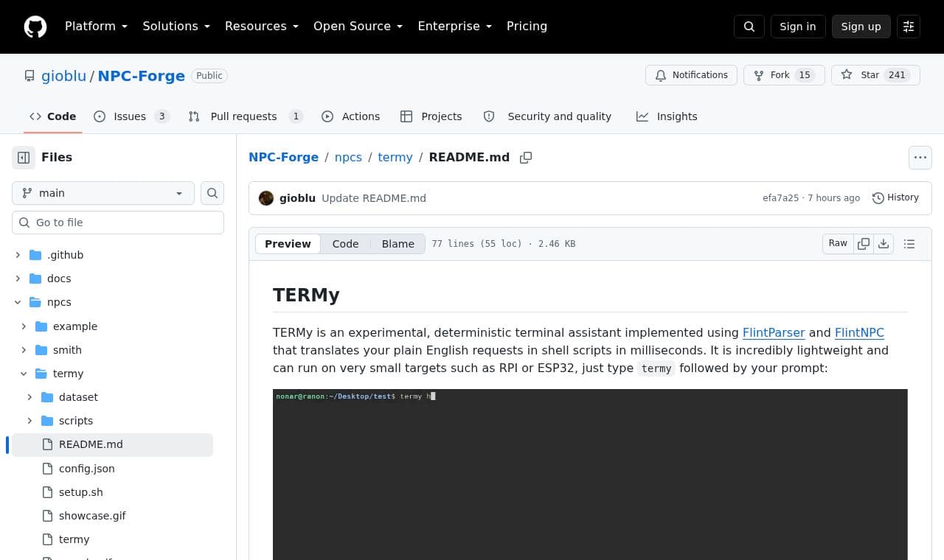Open the Solutions menu
The height and width of the screenshot is (560, 944).
pyautogui.click(x=176, y=27)
